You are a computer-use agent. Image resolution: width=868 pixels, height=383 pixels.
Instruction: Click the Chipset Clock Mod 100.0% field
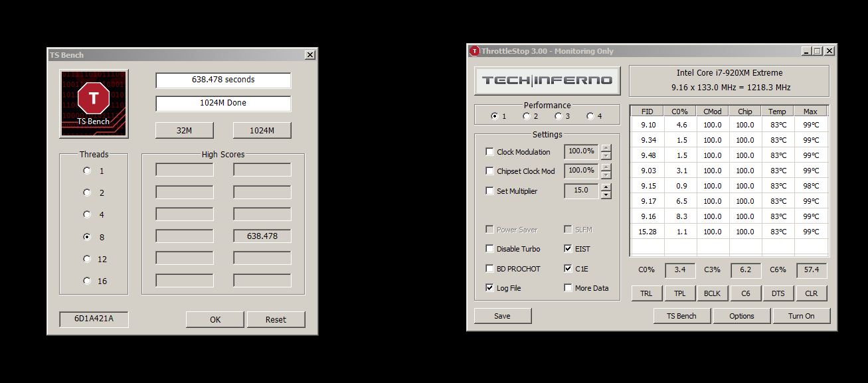[x=581, y=171]
